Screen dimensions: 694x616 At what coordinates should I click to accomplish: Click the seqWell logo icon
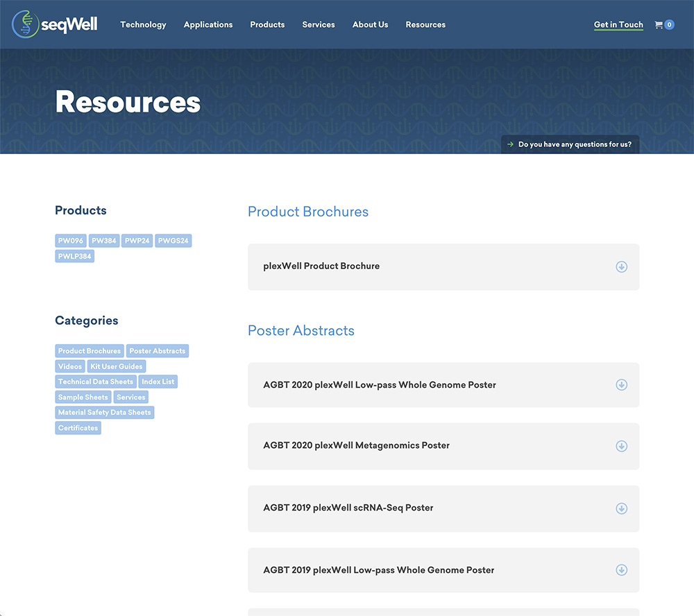[x=26, y=24]
